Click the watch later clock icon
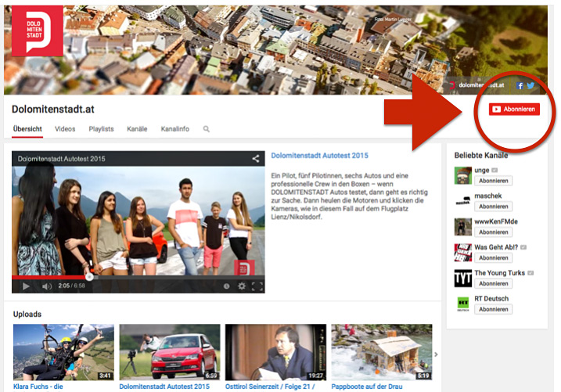The height and width of the screenshot is (392, 561). [226, 286]
